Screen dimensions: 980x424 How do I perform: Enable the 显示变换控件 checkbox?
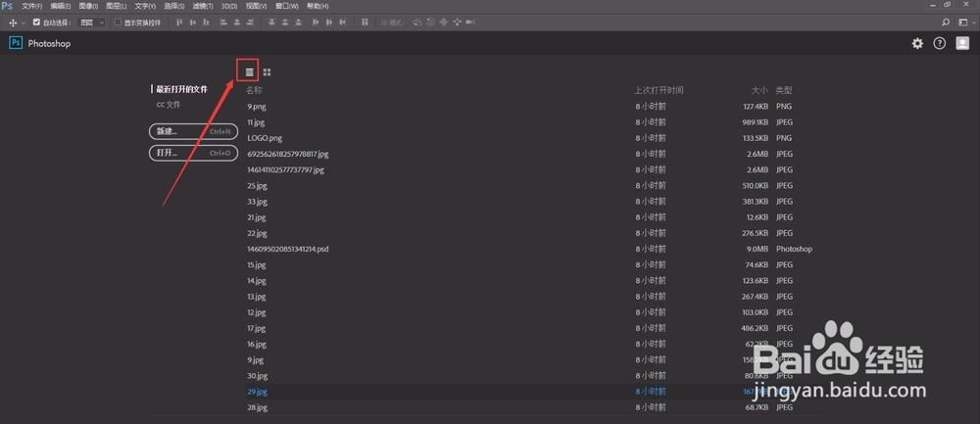click(119, 23)
